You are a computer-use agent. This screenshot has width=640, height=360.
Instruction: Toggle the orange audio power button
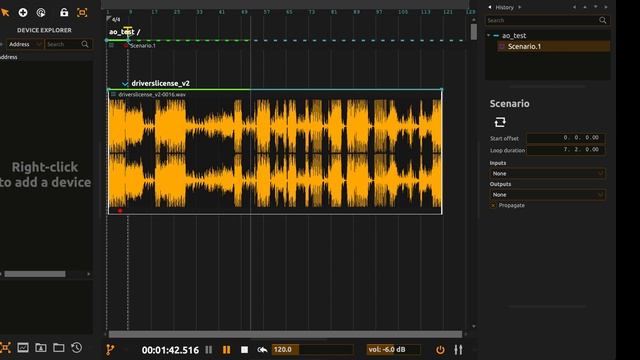[440, 350]
